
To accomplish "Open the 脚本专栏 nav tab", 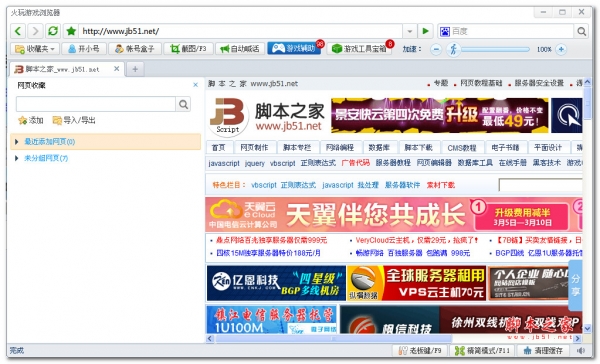I will 297,147.
